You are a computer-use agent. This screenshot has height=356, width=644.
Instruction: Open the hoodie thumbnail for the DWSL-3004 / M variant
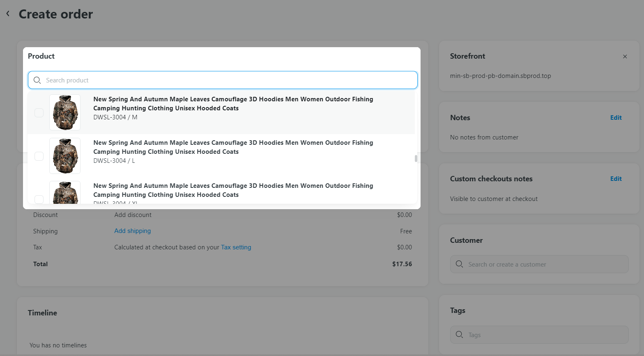[65, 112]
